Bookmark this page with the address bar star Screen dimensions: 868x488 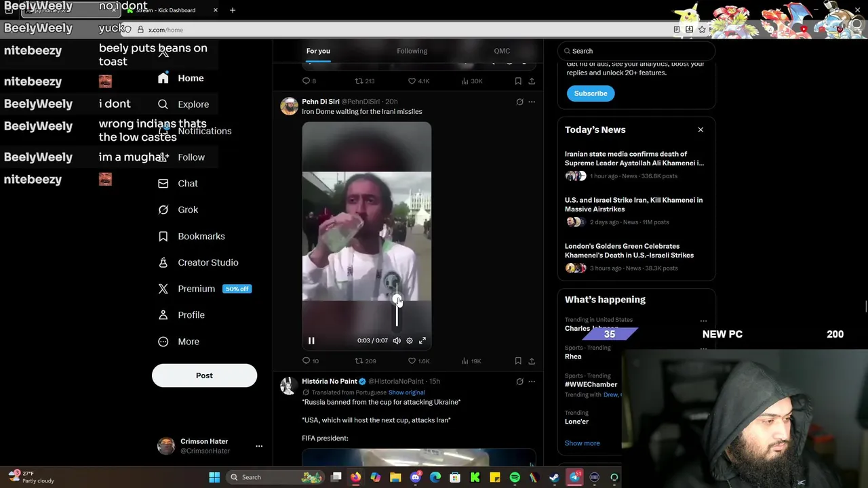click(x=702, y=29)
